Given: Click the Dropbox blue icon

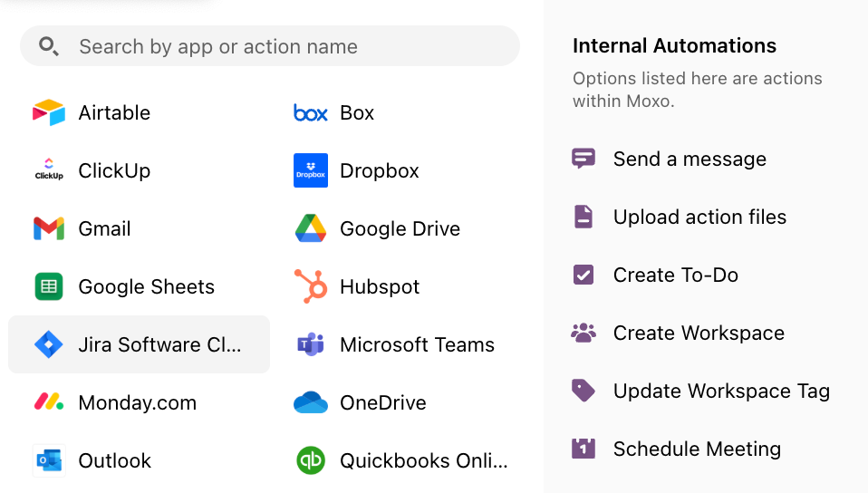Looking at the screenshot, I should point(311,170).
